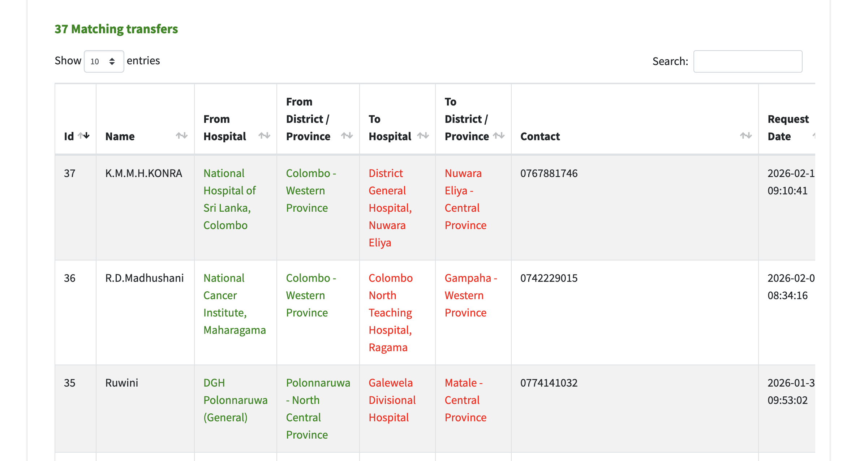Click the Polonnaruwa - North Central Province entry
The height and width of the screenshot is (461, 868).
click(x=318, y=409)
